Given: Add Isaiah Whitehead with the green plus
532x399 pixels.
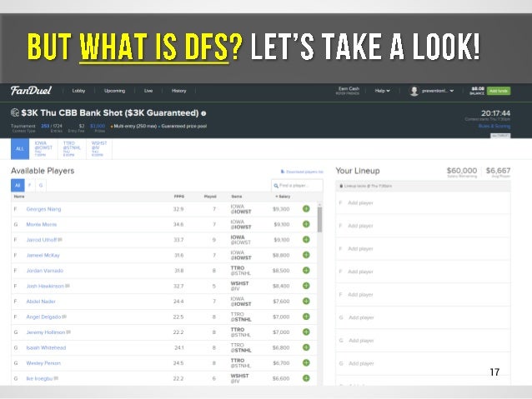Looking at the screenshot, I should pos(306,347).
